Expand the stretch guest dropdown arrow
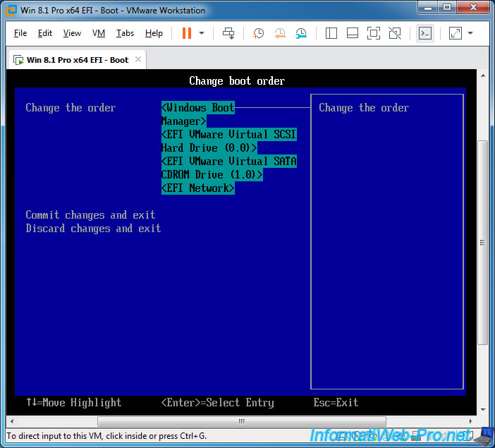Image resolution: width=495 pixels, height=448 pixels. (x=470, y=33)
